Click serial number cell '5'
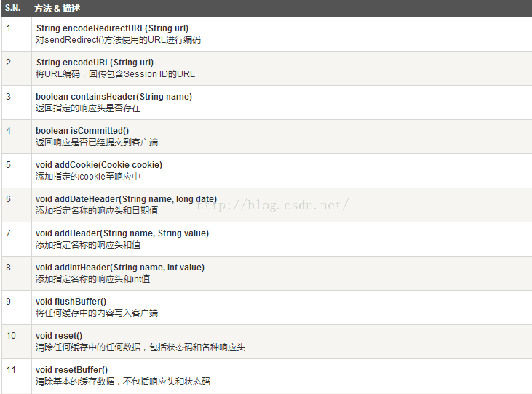 [17, 171]
